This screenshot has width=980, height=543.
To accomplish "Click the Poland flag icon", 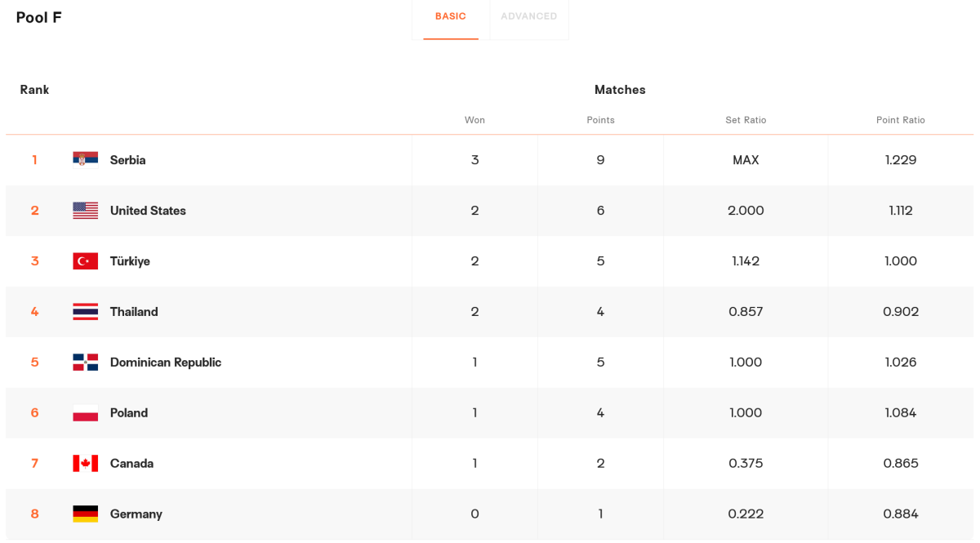I will (x=85, y=412).
